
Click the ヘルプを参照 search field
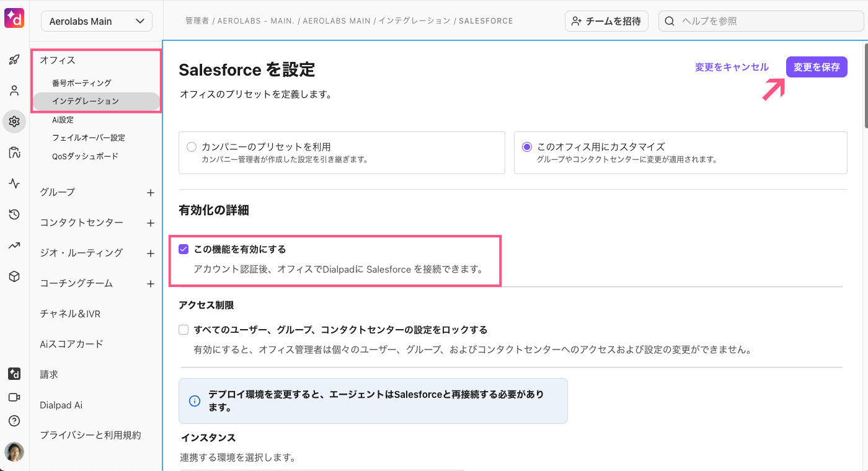pyautogui.click(x=761, y=21)
